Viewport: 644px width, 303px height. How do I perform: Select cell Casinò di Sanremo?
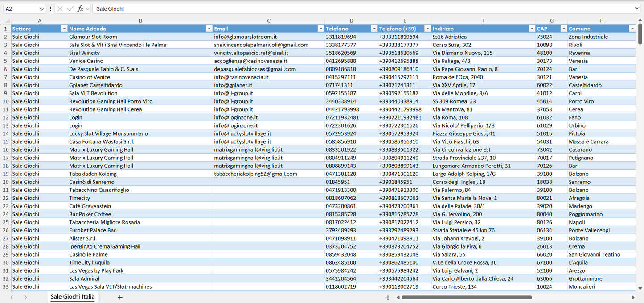140,182
